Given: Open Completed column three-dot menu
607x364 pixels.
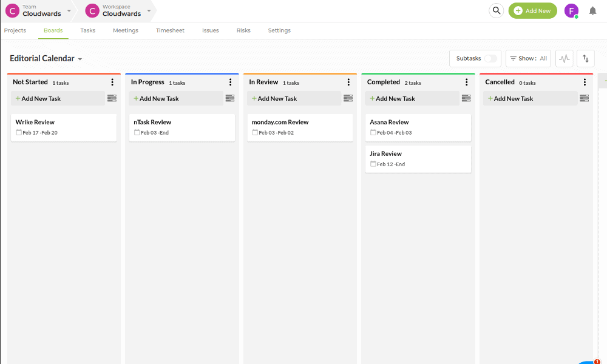Looking at the screenshot, I should click(x=466, y=82).
